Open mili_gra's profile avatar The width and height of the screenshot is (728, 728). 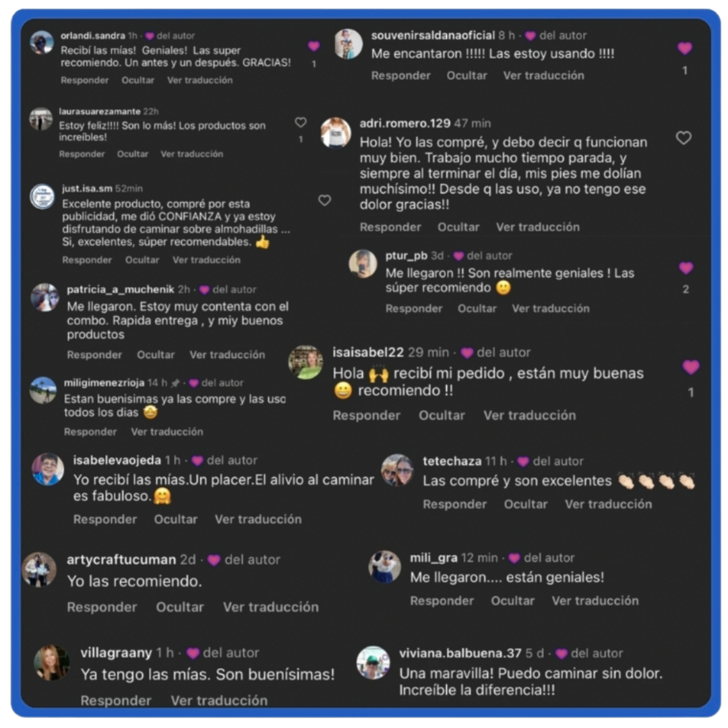[x=384, y=566]
